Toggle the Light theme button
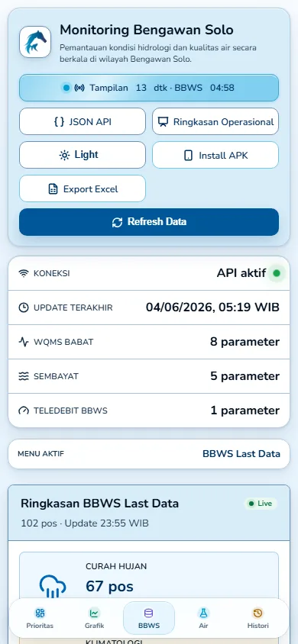This screenshot has width=298, height=644. tap(83, 155)
